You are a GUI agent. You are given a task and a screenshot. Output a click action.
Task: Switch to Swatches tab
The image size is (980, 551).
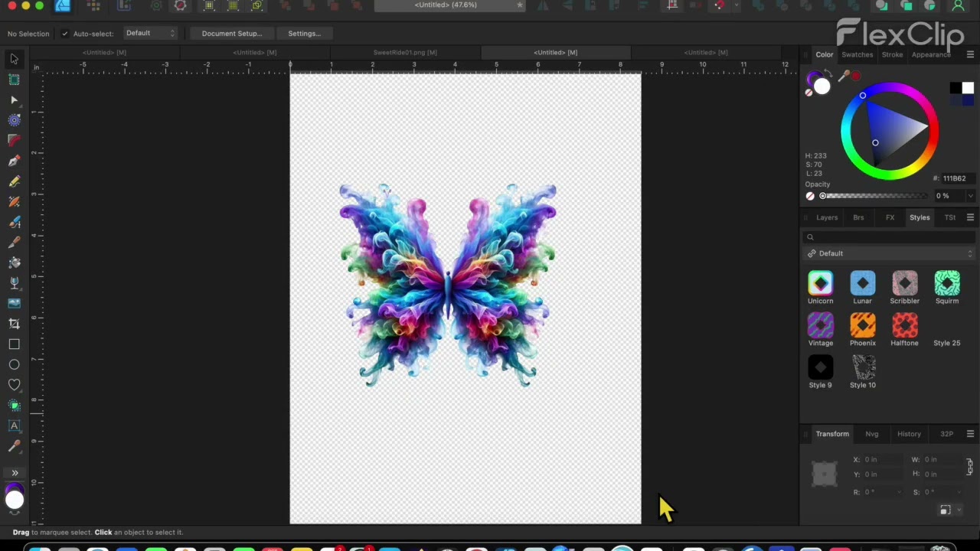coord(857,54)
